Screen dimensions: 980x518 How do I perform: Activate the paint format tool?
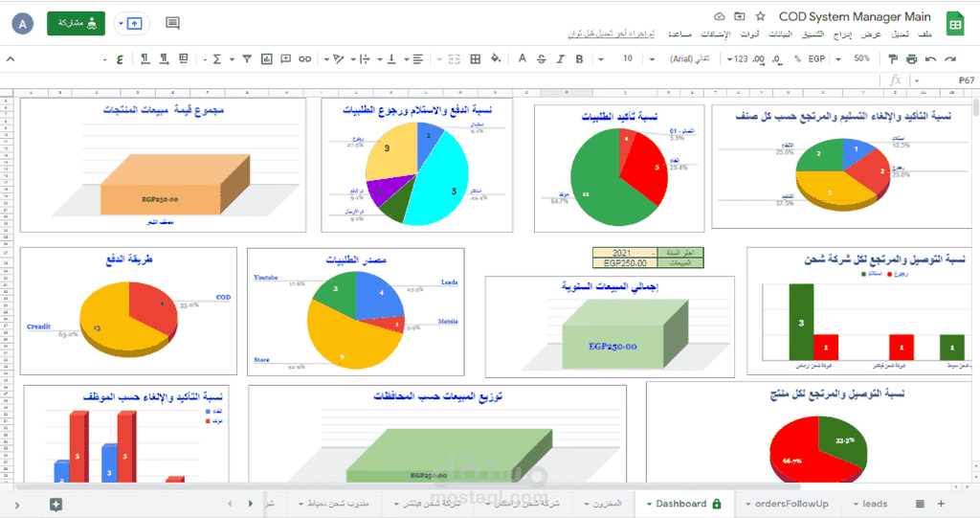893,58
